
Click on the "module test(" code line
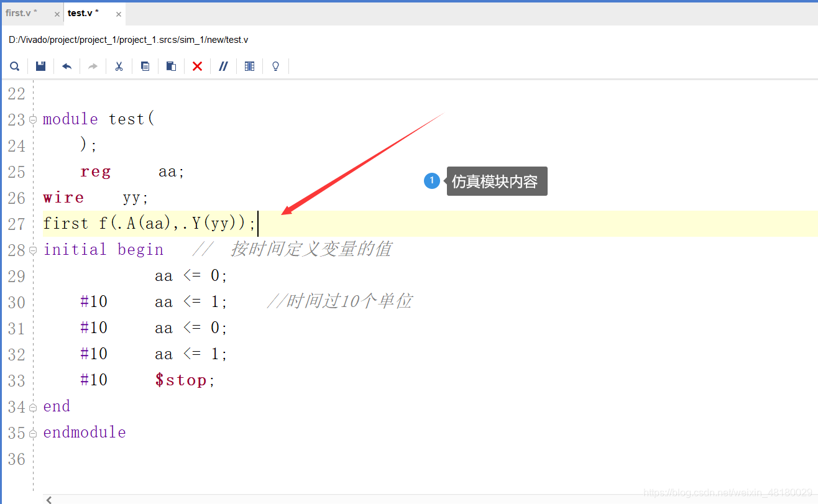pos(99,119)
